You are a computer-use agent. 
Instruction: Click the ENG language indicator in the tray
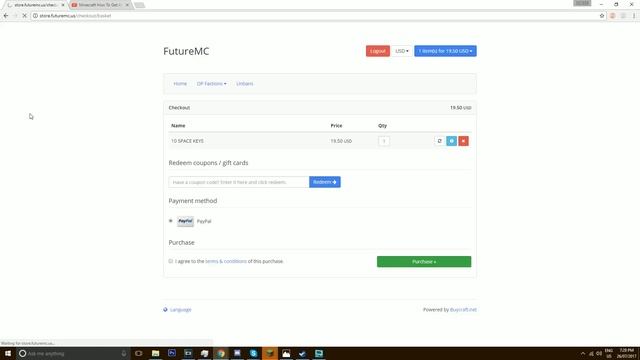609,353
